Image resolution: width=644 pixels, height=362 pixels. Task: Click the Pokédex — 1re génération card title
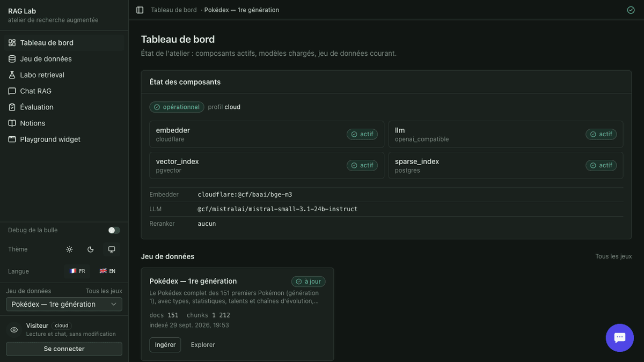point(193,281)
